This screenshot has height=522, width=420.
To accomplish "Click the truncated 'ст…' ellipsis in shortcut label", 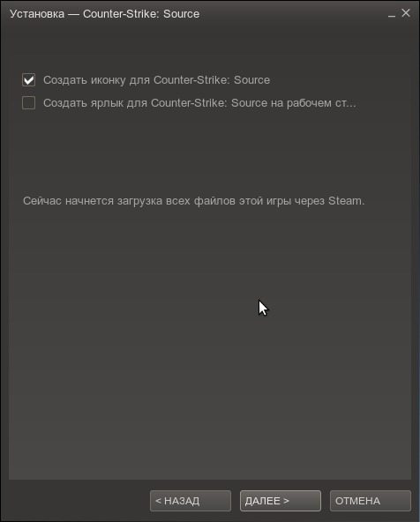I will [x=345, y=103].
